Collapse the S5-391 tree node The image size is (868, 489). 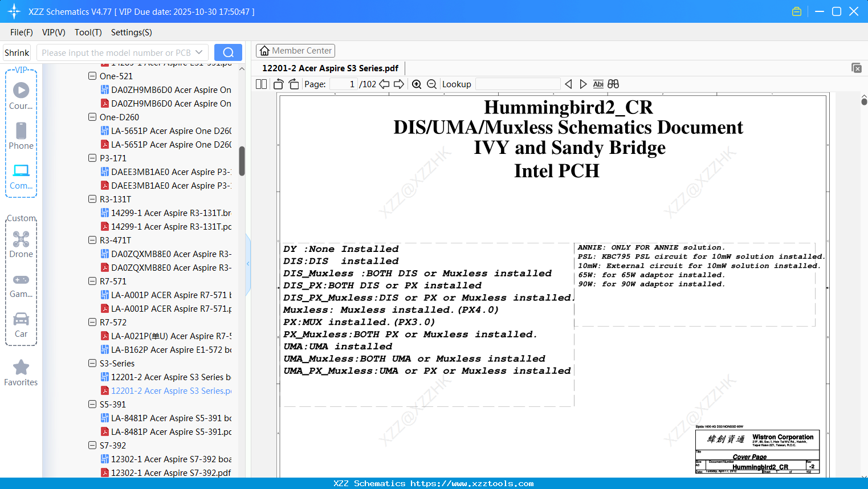pos(92,404)
